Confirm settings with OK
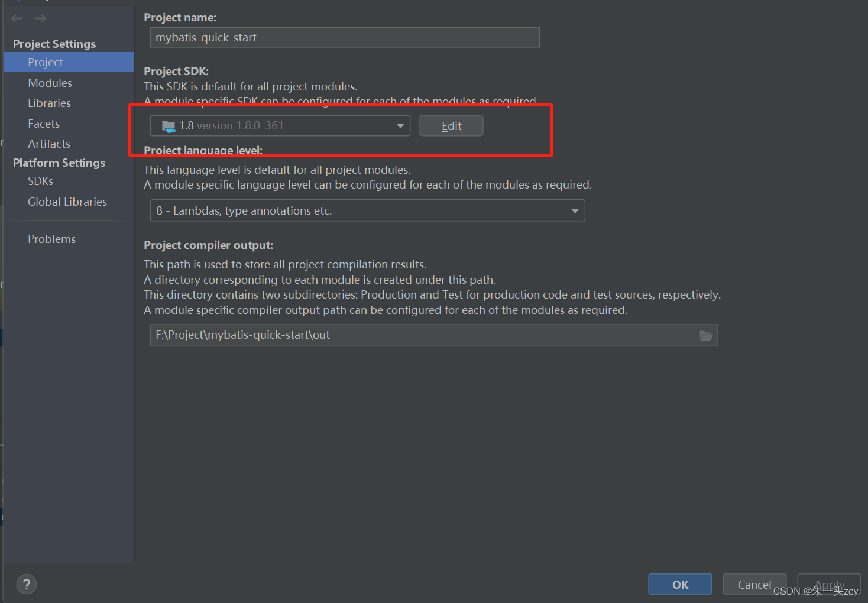Viewport: 868px width, 603px height. (679, 584)
